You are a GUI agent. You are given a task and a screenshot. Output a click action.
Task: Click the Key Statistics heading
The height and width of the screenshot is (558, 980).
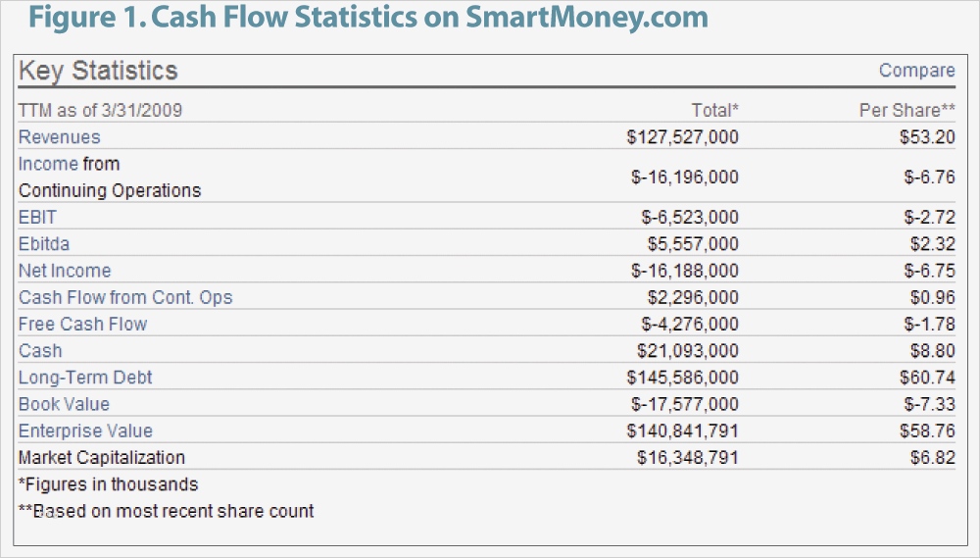[98, 71]
